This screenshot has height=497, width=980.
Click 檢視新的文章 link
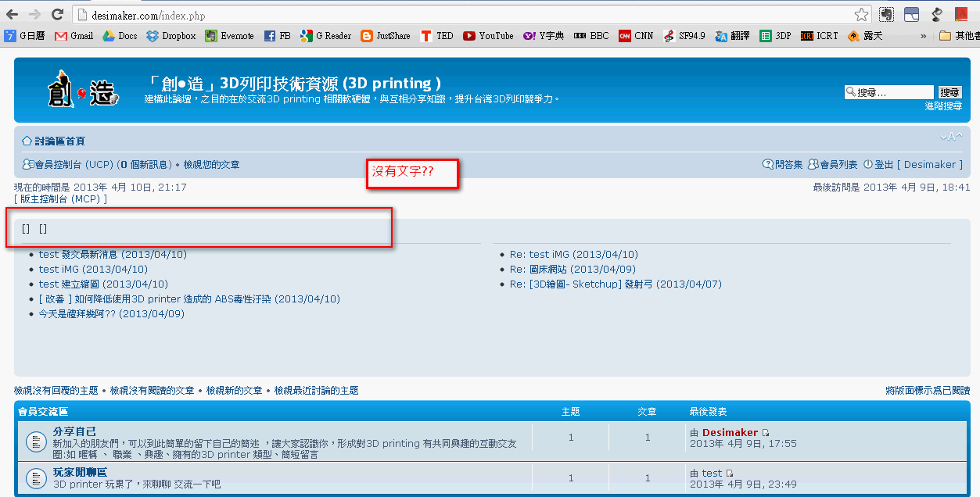point(234,390)
